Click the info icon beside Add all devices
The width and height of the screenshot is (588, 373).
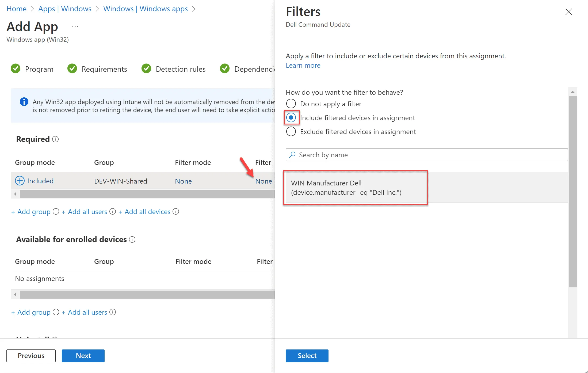(176, 211)
